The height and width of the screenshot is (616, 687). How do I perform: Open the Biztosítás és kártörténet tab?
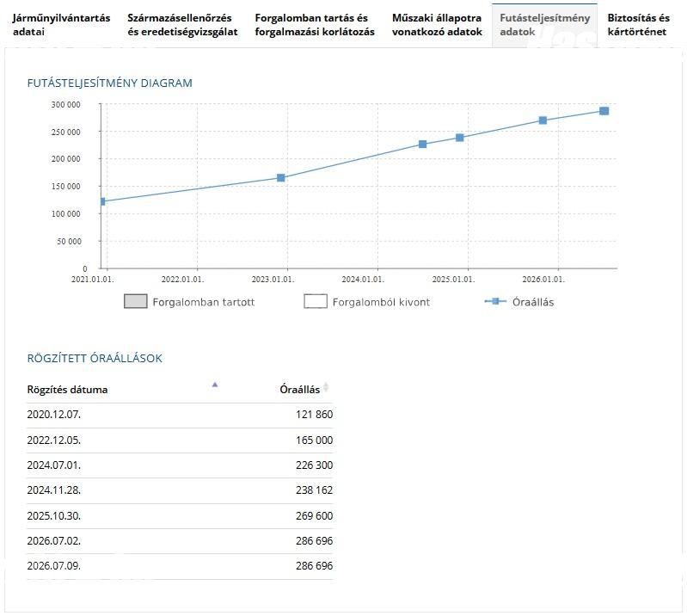(x=638, y=25)
